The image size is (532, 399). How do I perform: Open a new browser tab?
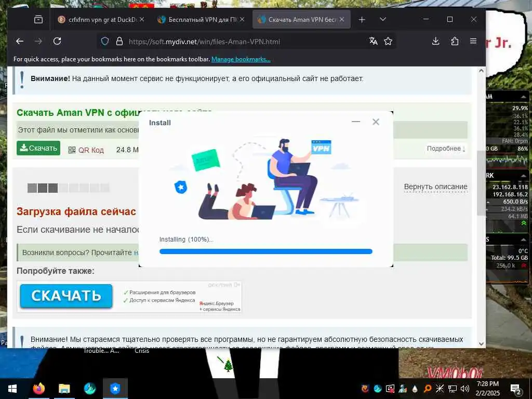362,20
